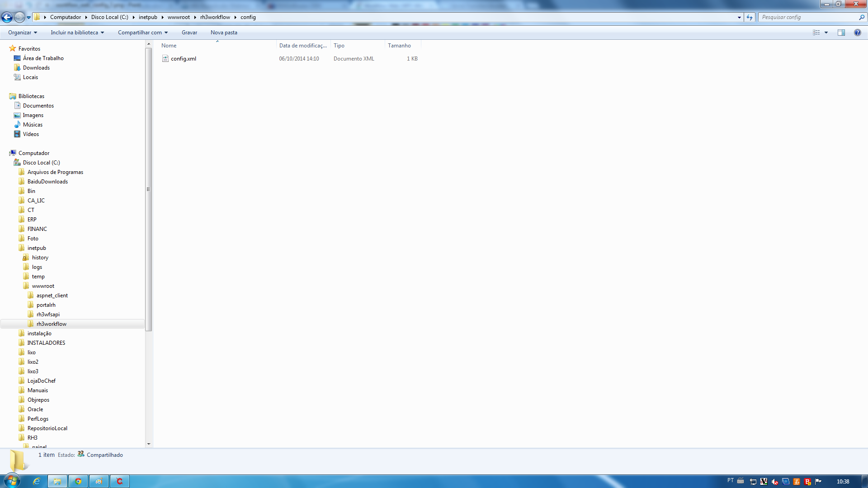Click the Windows Start orb
868x488 pixels.
(x=12, y=480)
